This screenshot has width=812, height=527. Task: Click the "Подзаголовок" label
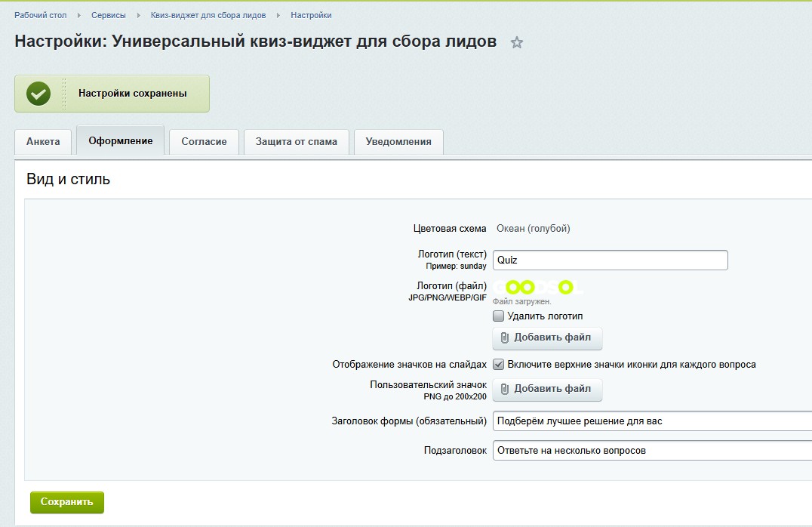(455, 451)
